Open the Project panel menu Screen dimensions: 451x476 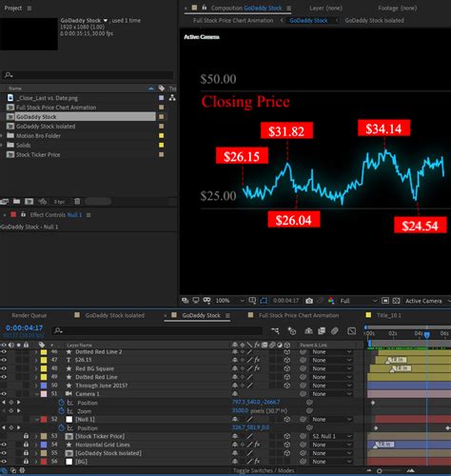coord(29,9)
